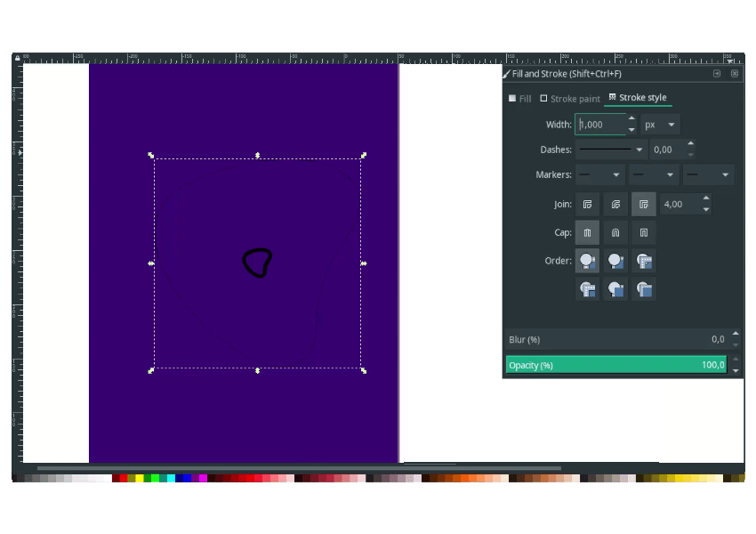Viewport: 756px width, 534px height.
Task: Open the start marker dropdown
Action: pos(599,174)
